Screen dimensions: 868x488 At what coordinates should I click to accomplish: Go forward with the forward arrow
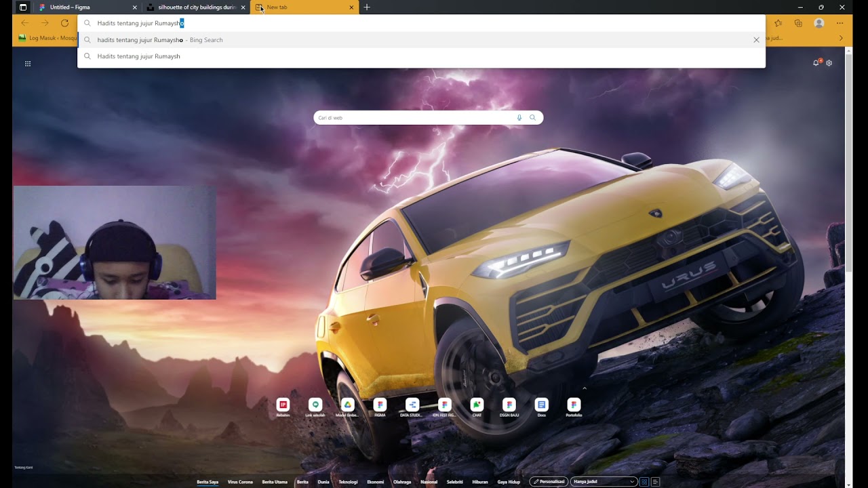point(45,23)
